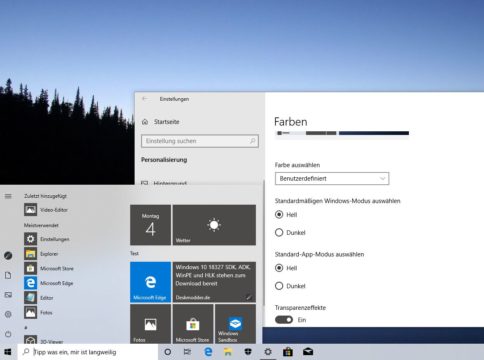The height and width of the screenshot is (360, 484).
Task: Select Dunkel for Windows-Modus
Action: (x=279, y=232)
